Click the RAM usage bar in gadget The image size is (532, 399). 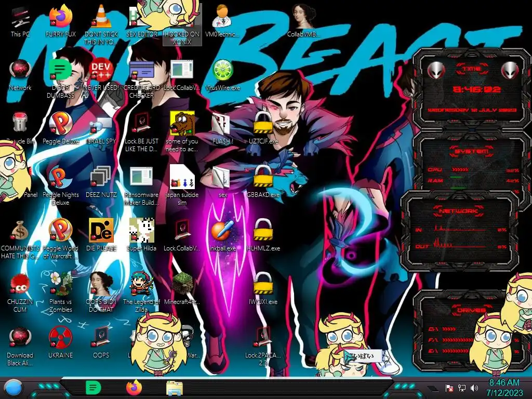pos(456,178)
